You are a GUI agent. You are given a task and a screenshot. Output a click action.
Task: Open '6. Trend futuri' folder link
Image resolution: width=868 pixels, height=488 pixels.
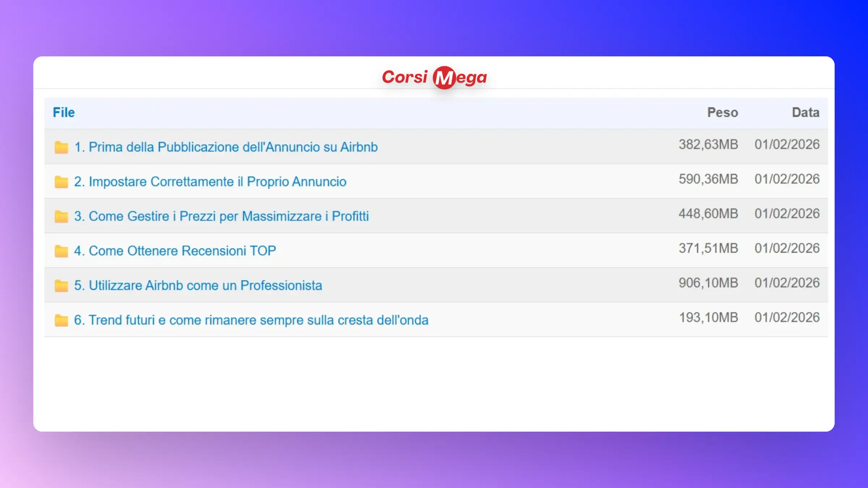point(251,320)
